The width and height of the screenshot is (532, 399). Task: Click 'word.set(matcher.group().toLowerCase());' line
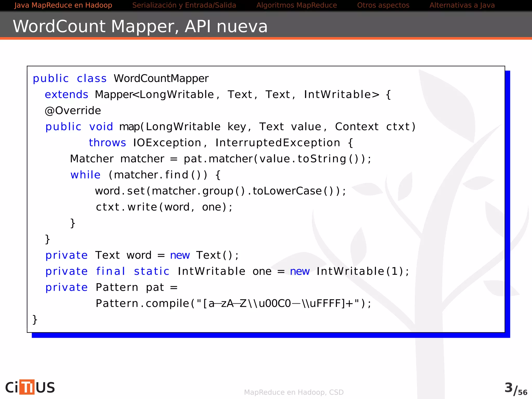click(x=221, y=191)
